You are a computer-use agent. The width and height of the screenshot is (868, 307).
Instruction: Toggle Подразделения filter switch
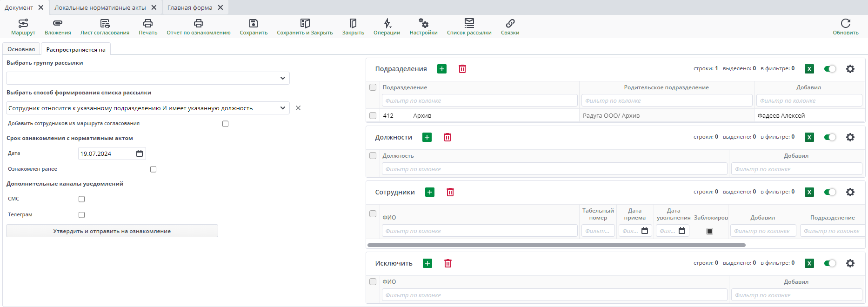[x=830, y=69]
